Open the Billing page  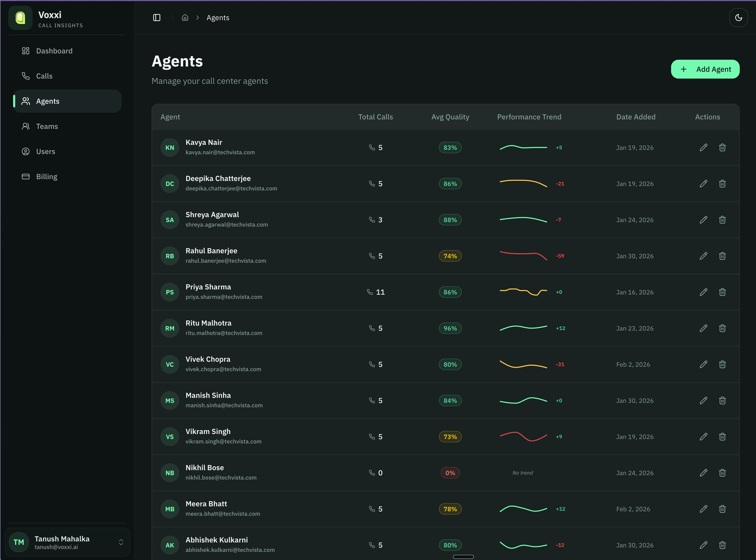(x=46, y=177)
